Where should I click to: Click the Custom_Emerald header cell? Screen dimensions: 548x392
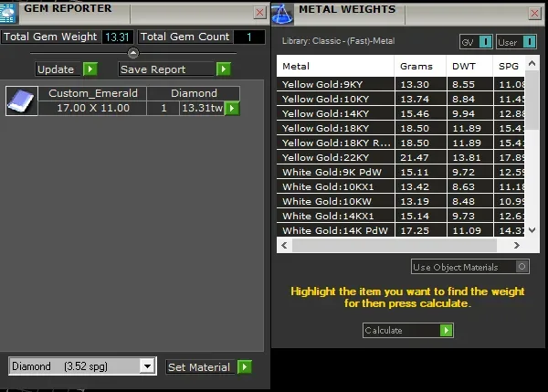click(92, 93)
